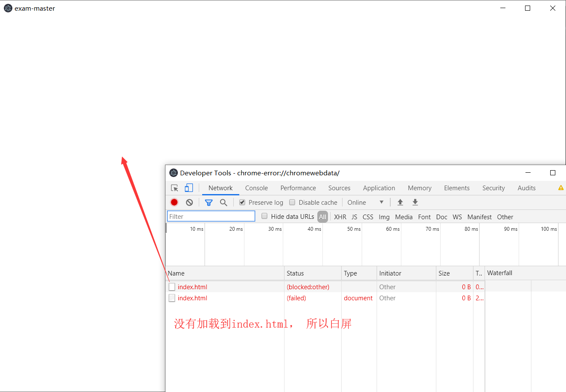Stop recording network log
This screenshot has height=392, width=566.
click(174, 202)
